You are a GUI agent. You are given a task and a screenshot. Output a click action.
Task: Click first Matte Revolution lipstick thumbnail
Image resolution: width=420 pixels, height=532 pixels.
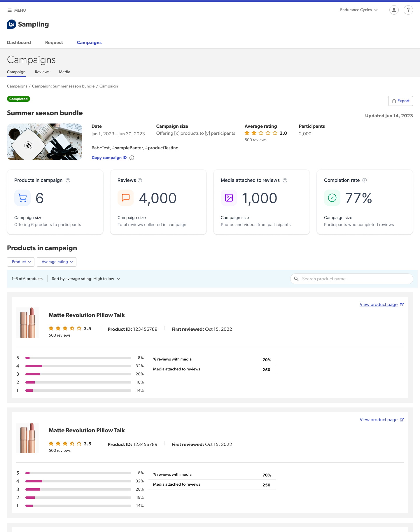coord(28,323)
